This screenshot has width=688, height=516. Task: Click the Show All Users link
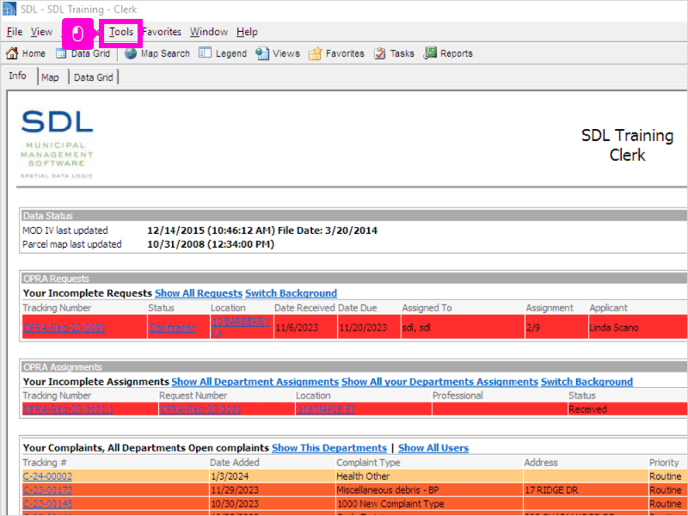tap(433, 448)
